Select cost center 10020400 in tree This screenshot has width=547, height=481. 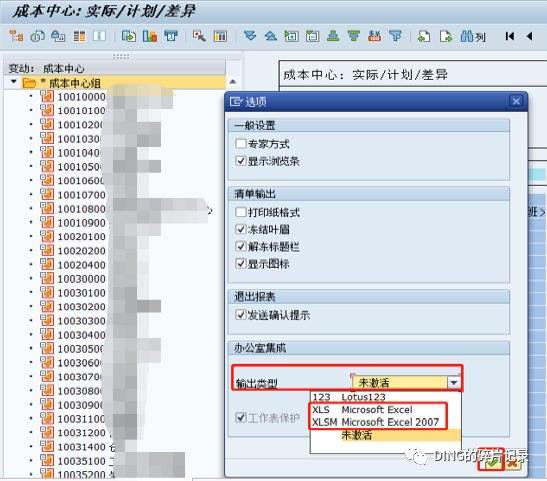point(81,265)
